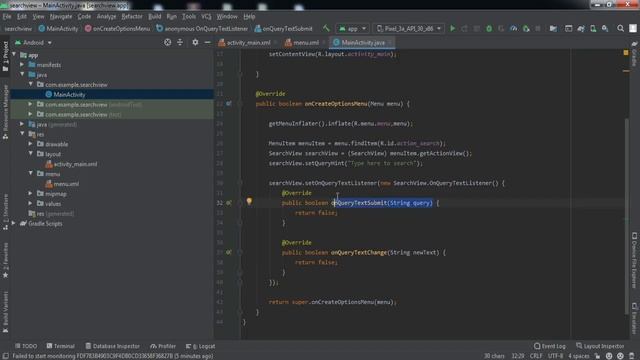Screen dimensions: 640x360
Task: Click the green Debug bug icon
Action: pos(489,29)
